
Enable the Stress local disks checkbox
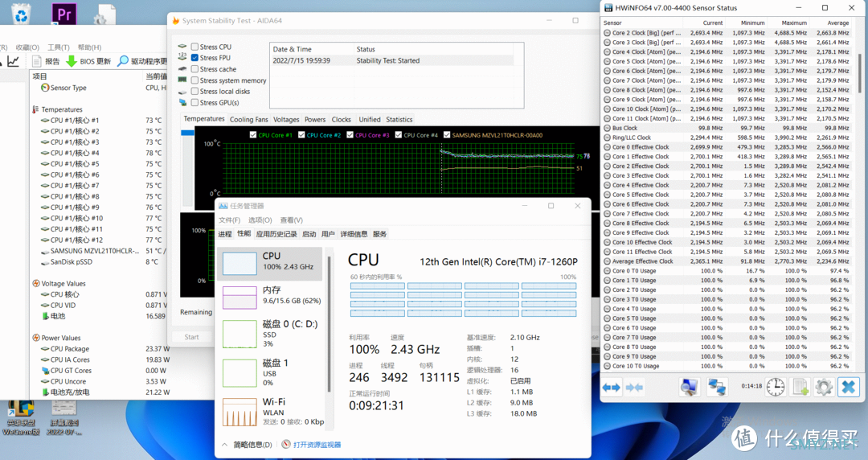point(194,92)
